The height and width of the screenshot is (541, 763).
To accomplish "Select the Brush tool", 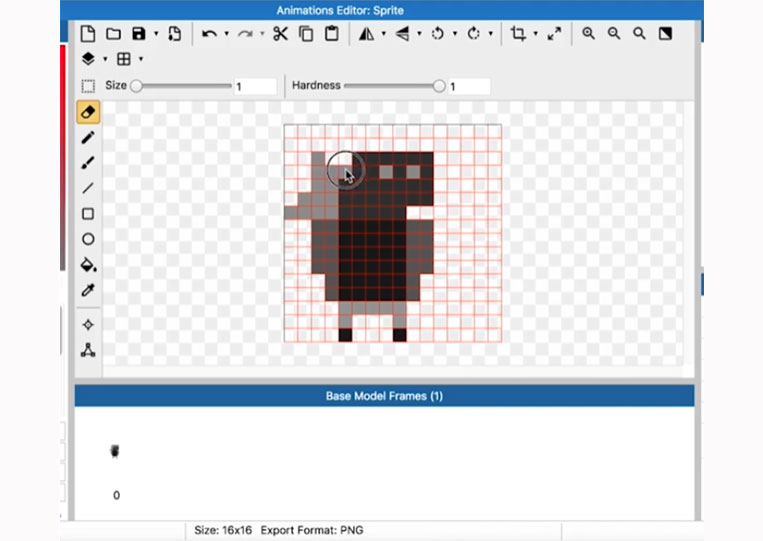I will (x=88, y=162).
